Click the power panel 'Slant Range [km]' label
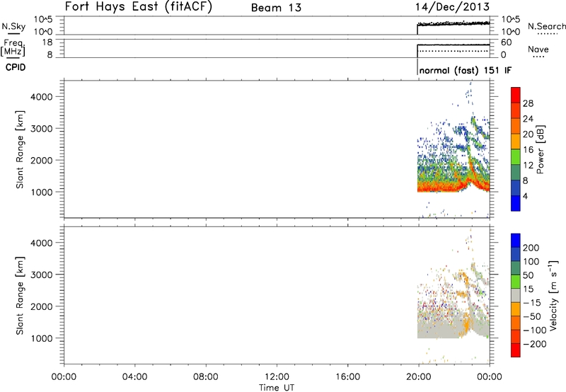The height and width of the screenshot is (392, 566). (20, 149)
